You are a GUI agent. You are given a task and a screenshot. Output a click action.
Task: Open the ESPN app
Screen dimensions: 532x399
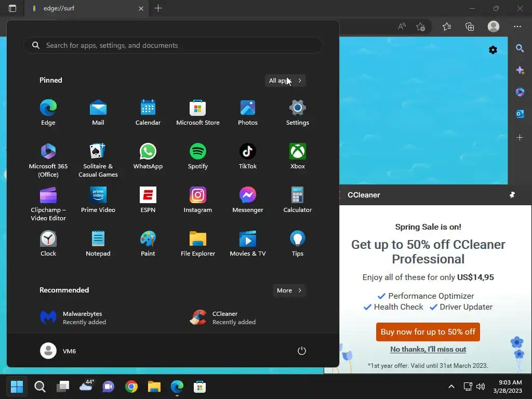(x=148, y=200)
